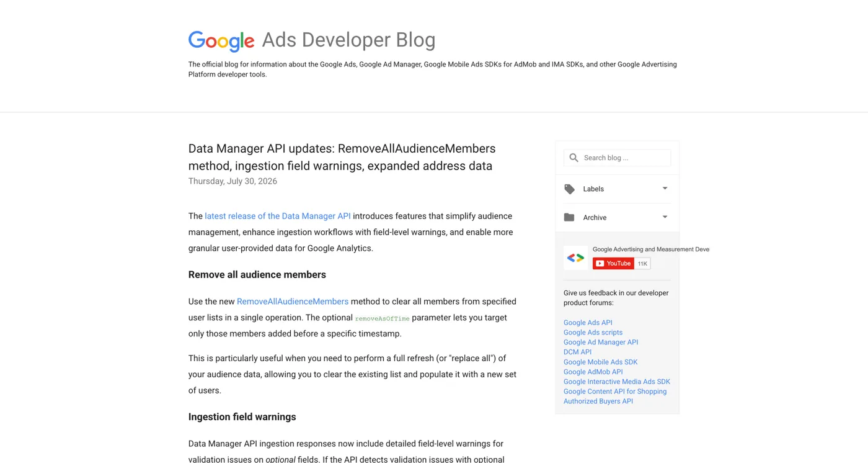Viewport: 868px width, 463px height.
Task: Open Google Interactive Media Ads SDK link
Action: 617,382
